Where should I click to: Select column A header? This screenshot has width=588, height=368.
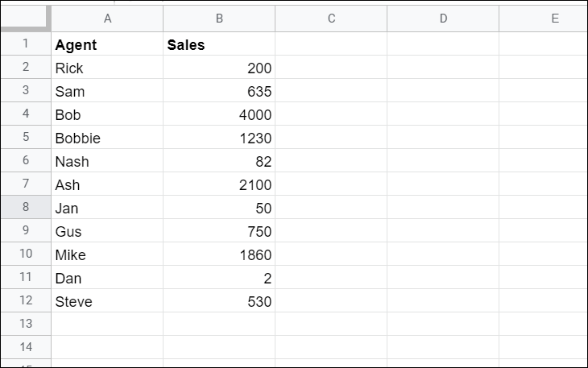107,18
